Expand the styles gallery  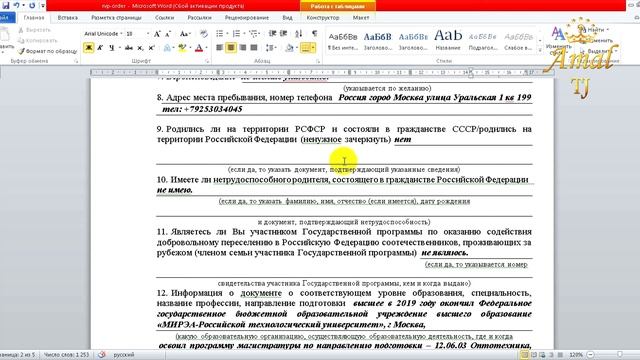tap(540, 50)
